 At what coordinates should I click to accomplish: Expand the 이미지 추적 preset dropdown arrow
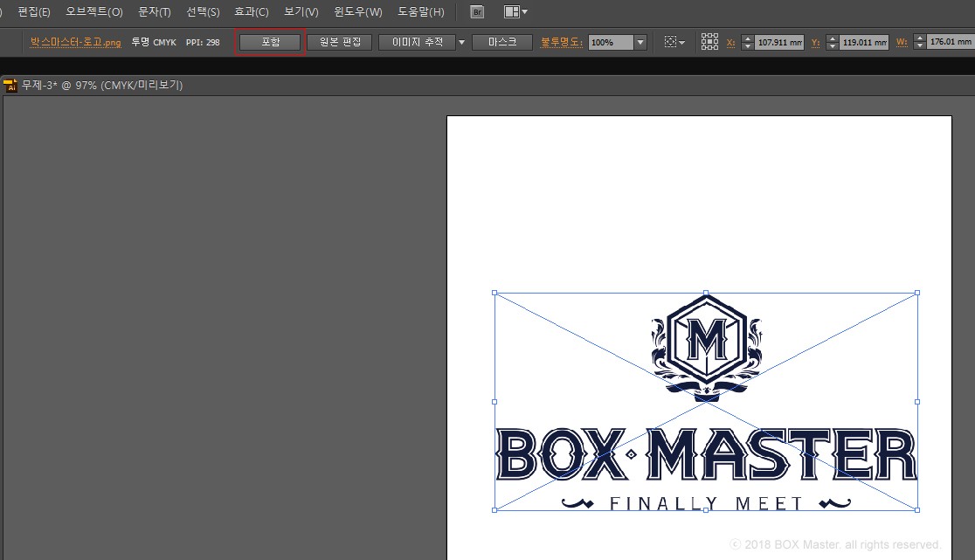(x=461, y=42)
